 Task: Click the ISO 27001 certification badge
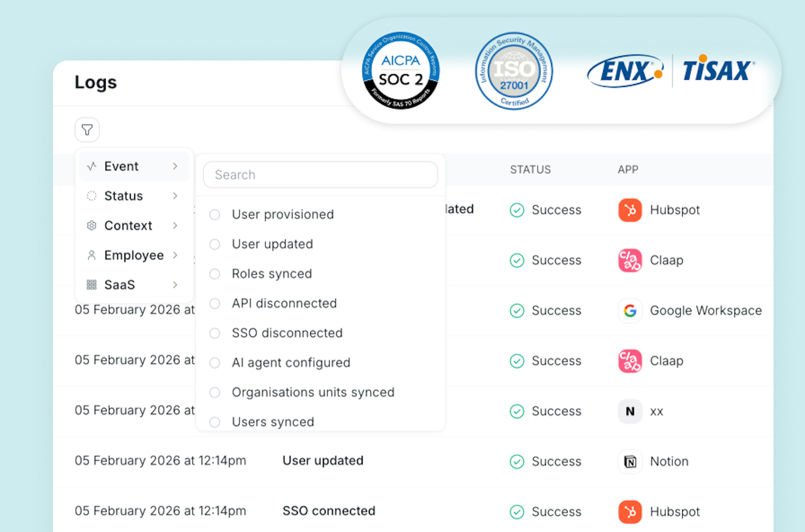(x=514, y=71)
